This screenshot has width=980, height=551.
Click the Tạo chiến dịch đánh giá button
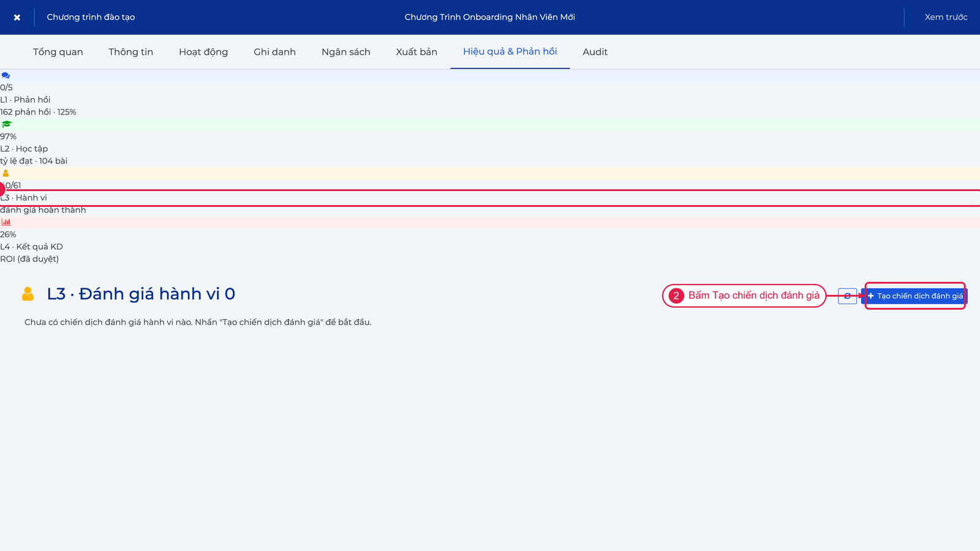click(x=914, y=296)
